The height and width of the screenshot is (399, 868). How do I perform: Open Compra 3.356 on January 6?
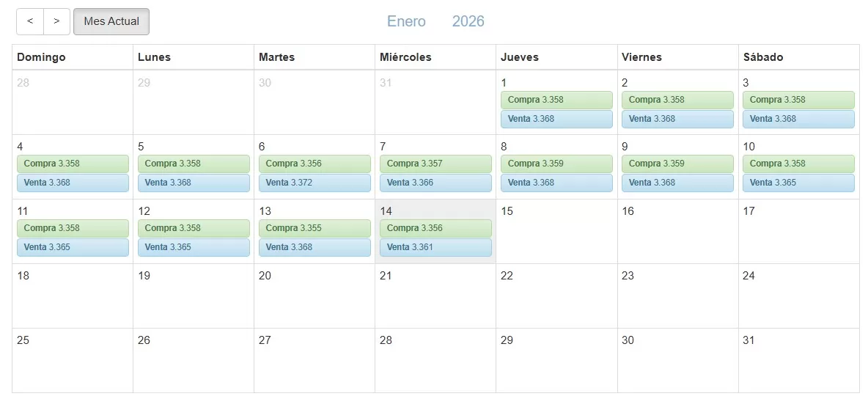coord(315,164)
